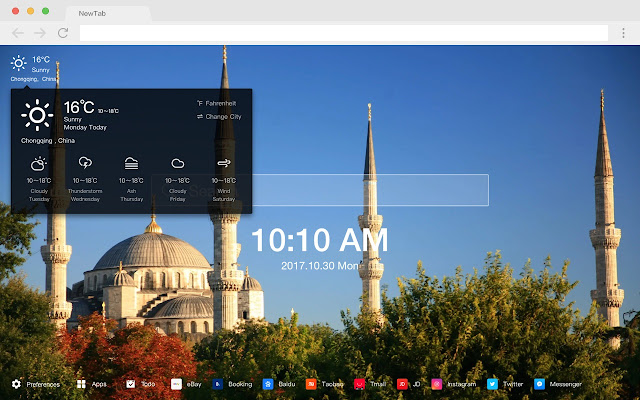Click the Wednesday thunderstorm forecast icon
The image size is (640, 400).
pos(85,163)
